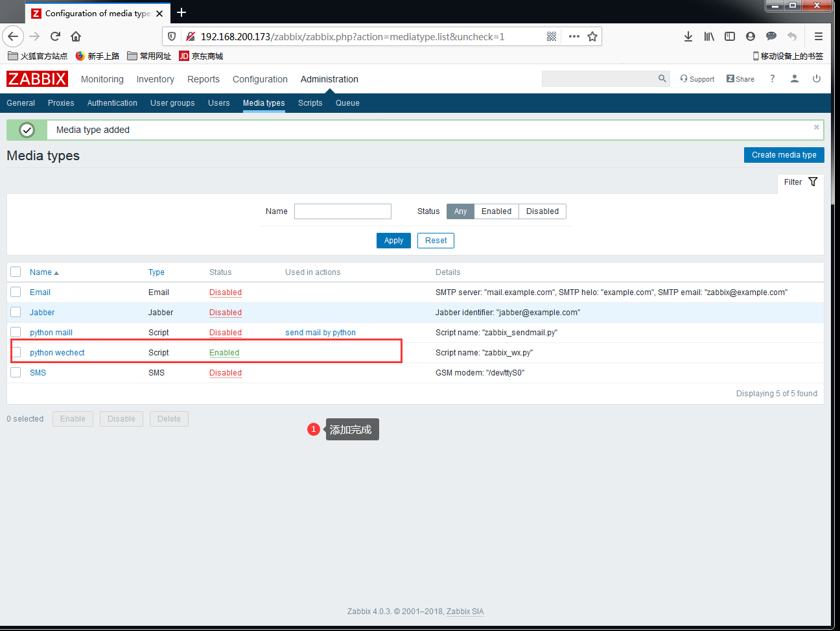Tick the select-all checkbox in table header

16,272
